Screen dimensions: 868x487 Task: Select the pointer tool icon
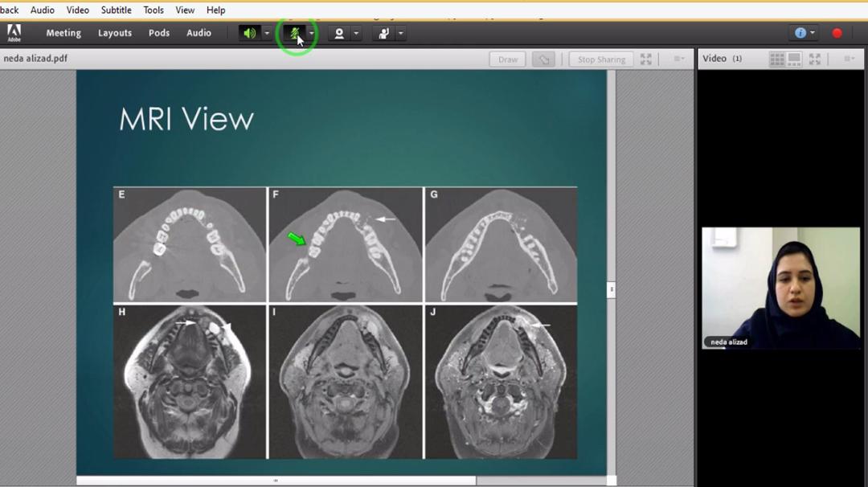tap(543, 59)
